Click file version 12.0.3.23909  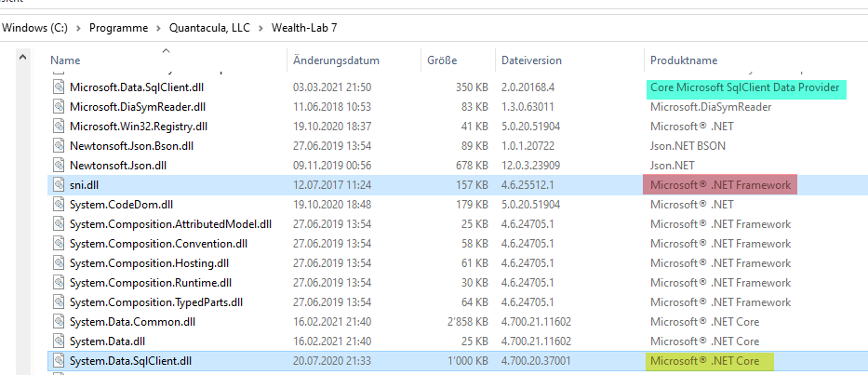pyautogui.click(x=531, y=165)
